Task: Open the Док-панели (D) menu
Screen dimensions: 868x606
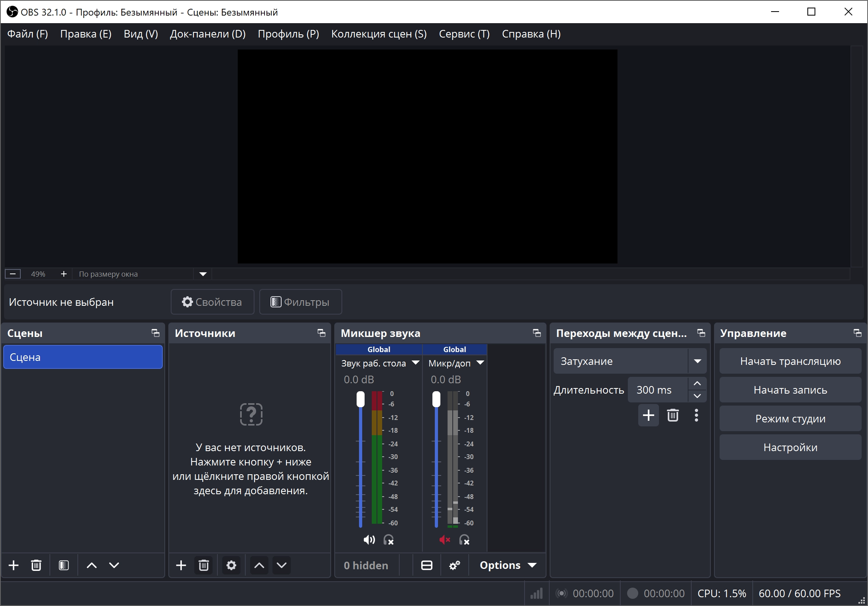Action: 207,34
